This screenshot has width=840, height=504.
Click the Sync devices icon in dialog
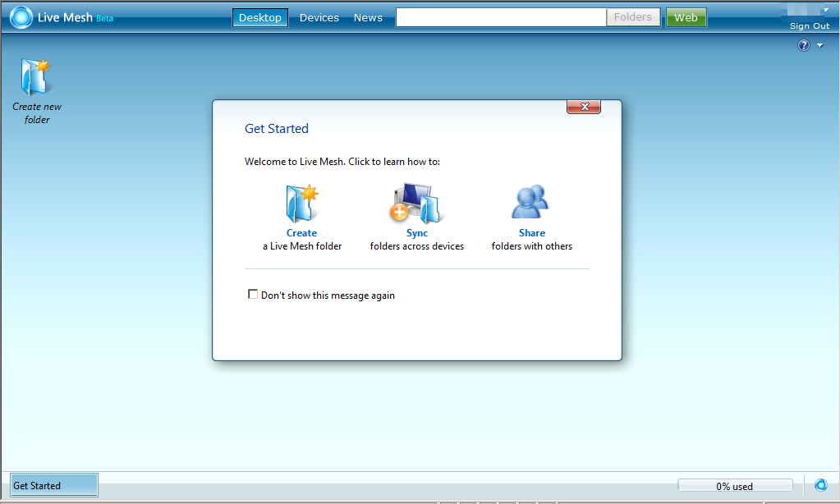(416, 204)
